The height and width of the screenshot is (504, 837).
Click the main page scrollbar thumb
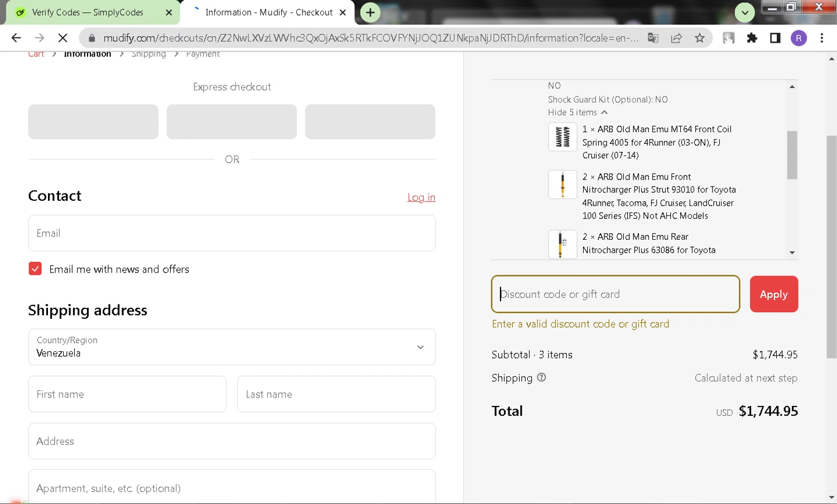[831, 246]
